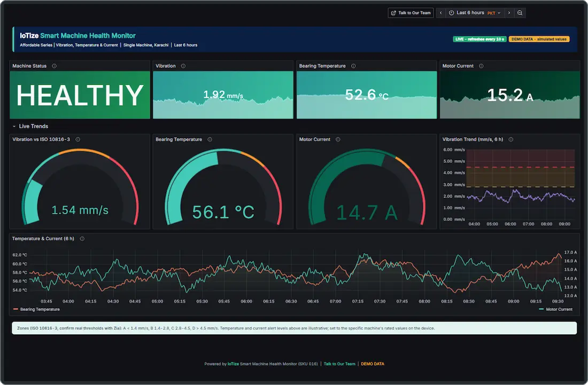
Task: Open info icon beside Vibration Trend title
Action: click(x=510, y=139)
